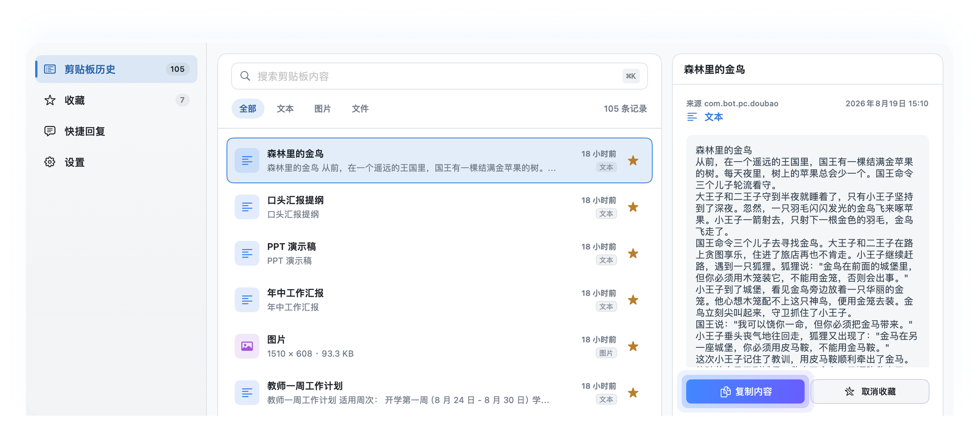980x425 pixels.
Task: Click the 图片 type tag on image entry
Action: [606, 353]
